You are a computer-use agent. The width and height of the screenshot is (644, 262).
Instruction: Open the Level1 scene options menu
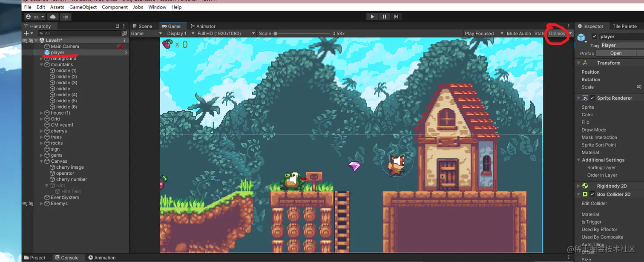click(x=124, y=40)
